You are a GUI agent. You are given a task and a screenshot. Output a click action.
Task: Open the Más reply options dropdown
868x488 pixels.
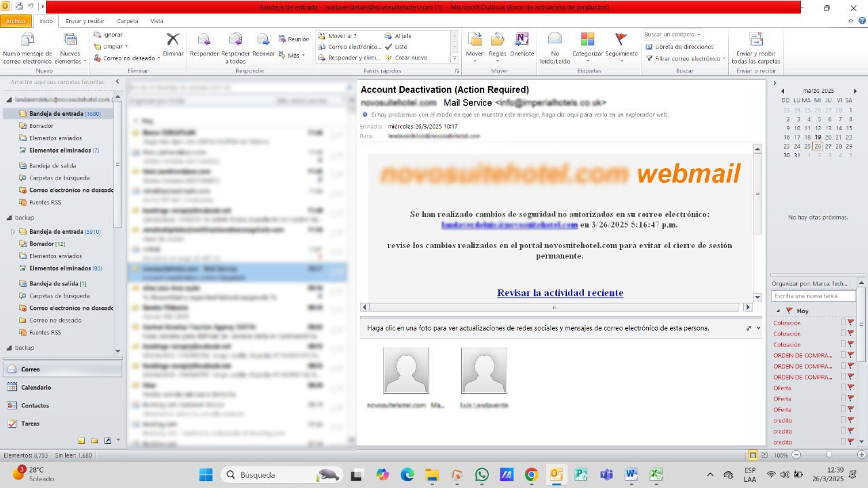(292, 56)
